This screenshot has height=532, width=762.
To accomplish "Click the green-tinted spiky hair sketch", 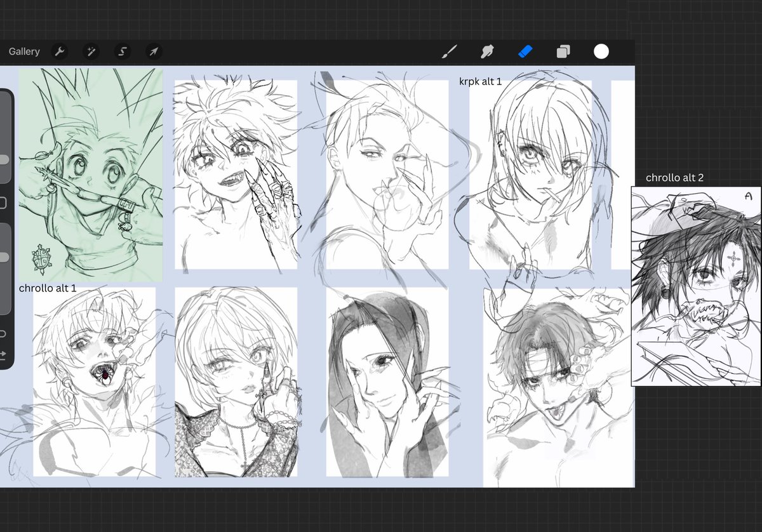I will point(90,175).
